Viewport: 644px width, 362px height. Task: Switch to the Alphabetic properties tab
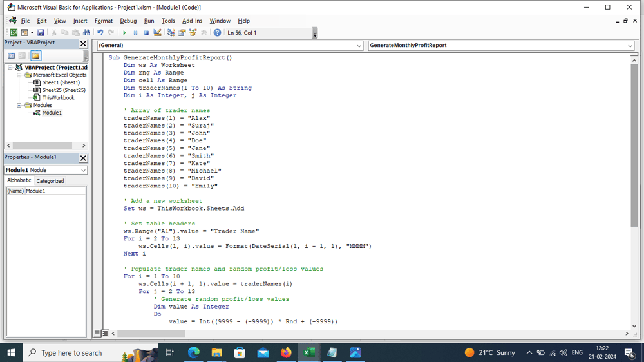[19, 180]
